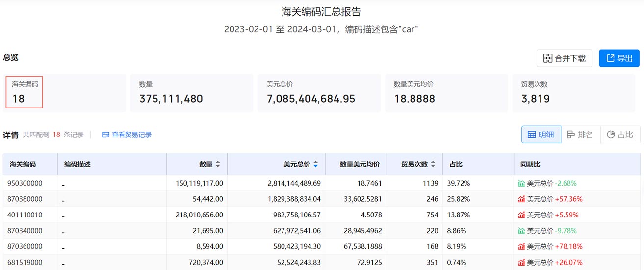Viewport: 644px width, 270px height.
Task: Click the icon in 合并下载 button
Action: point(548,58)
